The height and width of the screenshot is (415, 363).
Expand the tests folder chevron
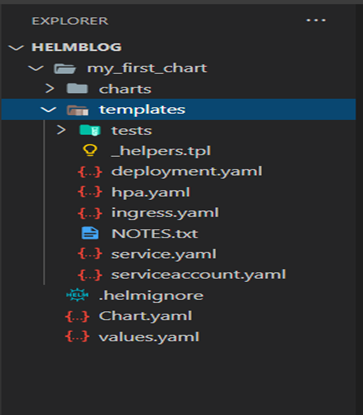(x=61, y=130)
